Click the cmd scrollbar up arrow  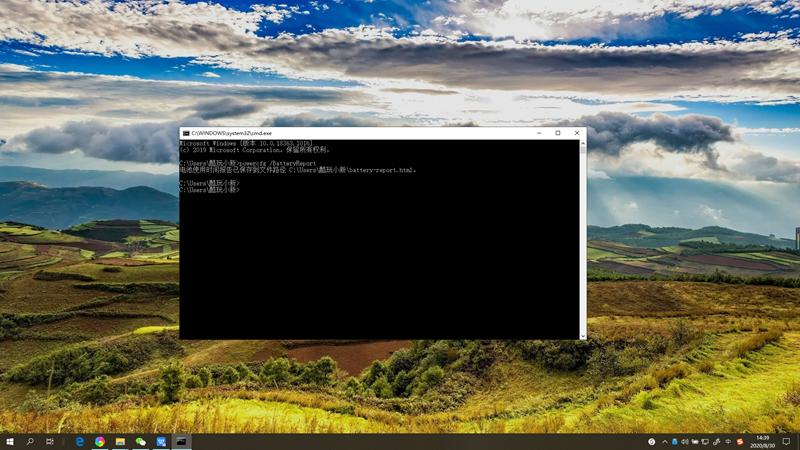point(583,143)
